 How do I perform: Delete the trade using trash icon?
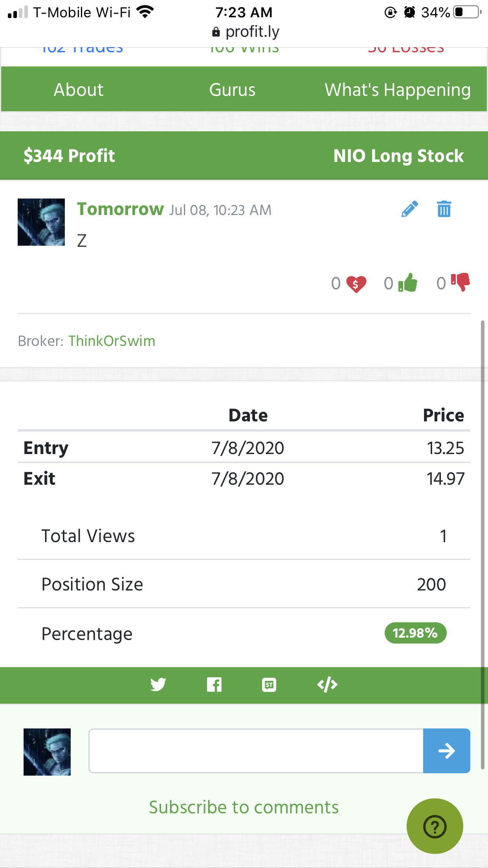[444, 209]
